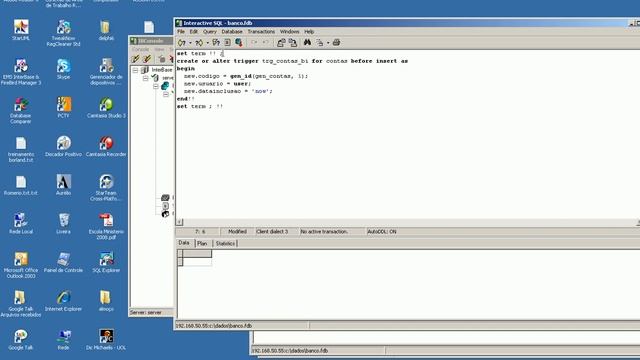The width and height of the screenshot is (640, 360).
Task: Click the Prepare Query toolbar icon
Action: click(x=216, y=42)
